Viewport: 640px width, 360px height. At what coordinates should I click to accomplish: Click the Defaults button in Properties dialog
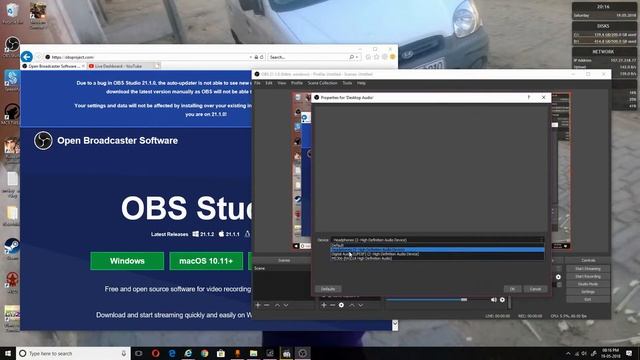coord(328,289)
